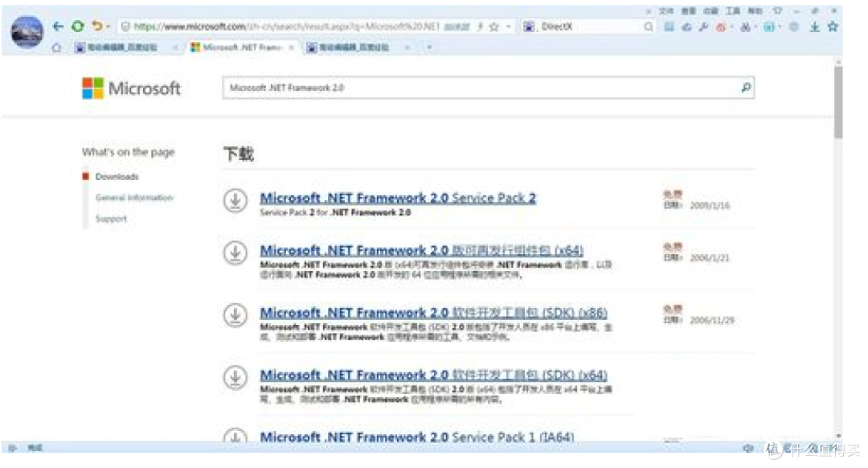The image size is (868, 468).
Task: Click the red toolbar icon
Action: tap(721, 27)
